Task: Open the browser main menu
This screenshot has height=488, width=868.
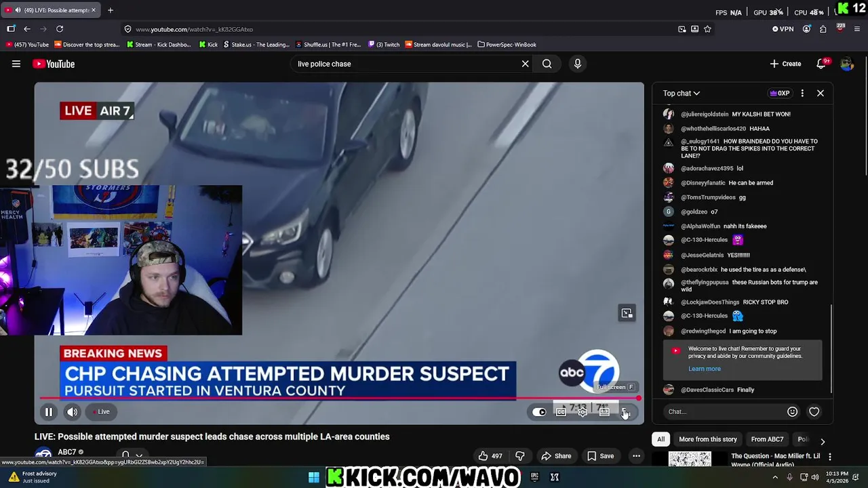Action: 857,29
